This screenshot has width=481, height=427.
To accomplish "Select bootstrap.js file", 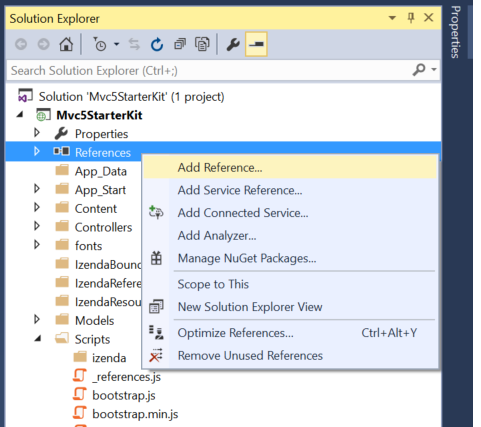I will pos(124,395).
